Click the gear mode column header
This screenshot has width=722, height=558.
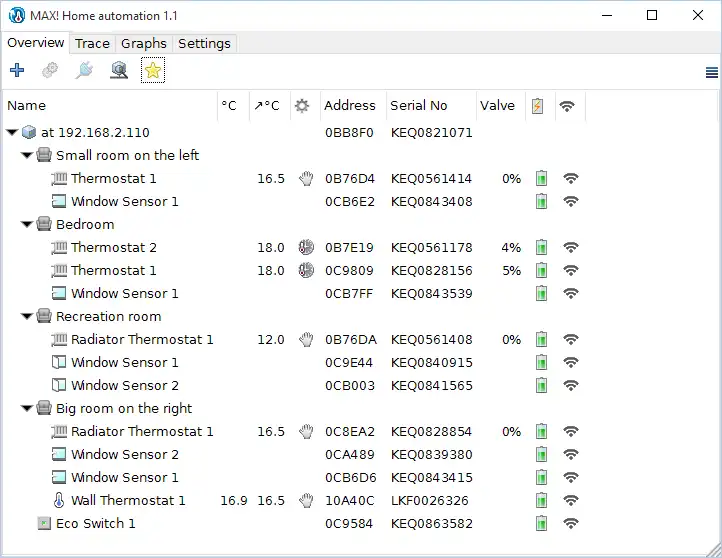pos(305,106)
